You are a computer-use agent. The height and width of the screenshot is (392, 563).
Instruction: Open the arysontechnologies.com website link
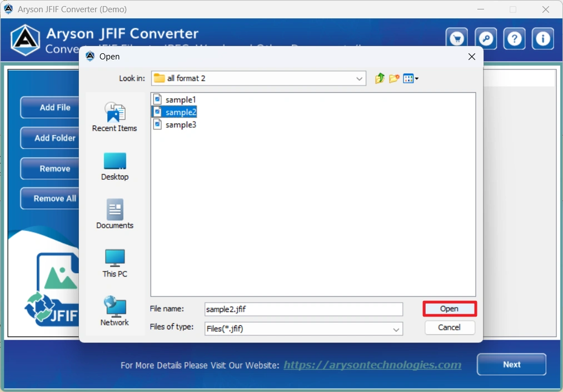(372, 365)
